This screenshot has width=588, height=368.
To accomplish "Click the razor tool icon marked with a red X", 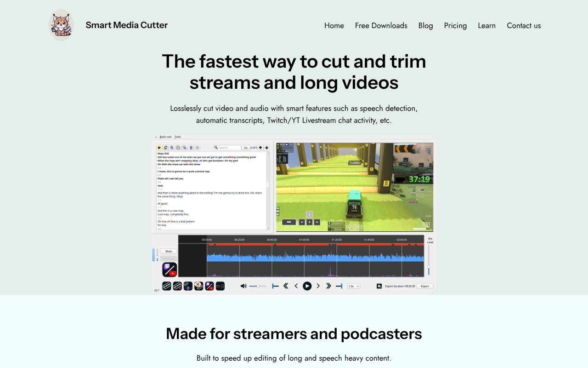I will (x=177, y=286).
